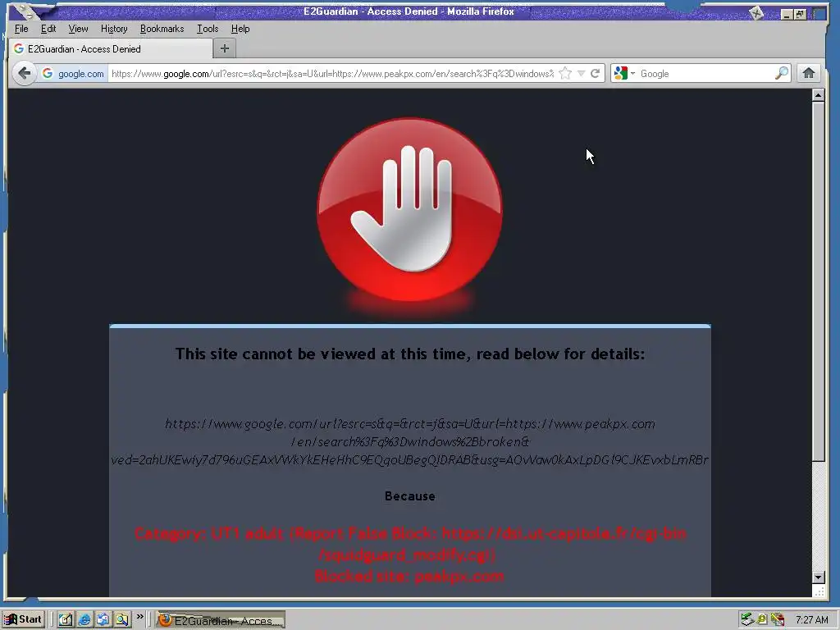Click the blocked URL text in italics
The image size is (840, 630).
(x=410, y=441)
